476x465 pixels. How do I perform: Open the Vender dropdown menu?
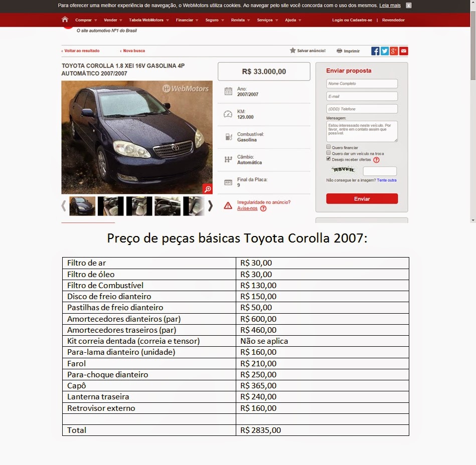(x=113, y=20)
